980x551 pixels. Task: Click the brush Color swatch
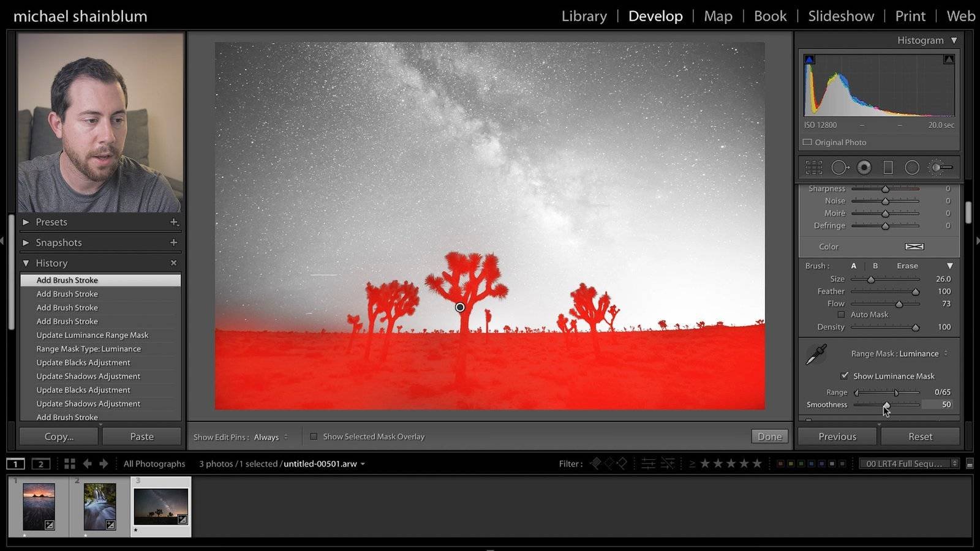[914, 247]
